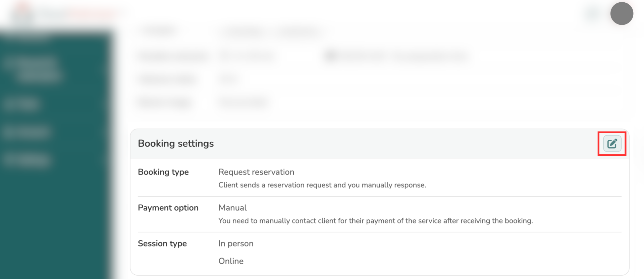This screenshot has width=644, height=279.
Task: Click the "Booking type" label
Action: (x=163, y=172)
